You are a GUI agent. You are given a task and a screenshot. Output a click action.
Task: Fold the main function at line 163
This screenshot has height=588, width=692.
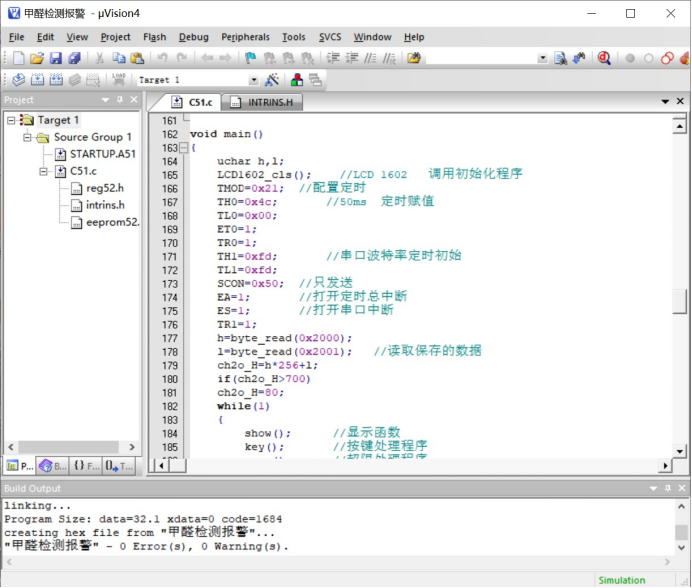tap(184, 148)
